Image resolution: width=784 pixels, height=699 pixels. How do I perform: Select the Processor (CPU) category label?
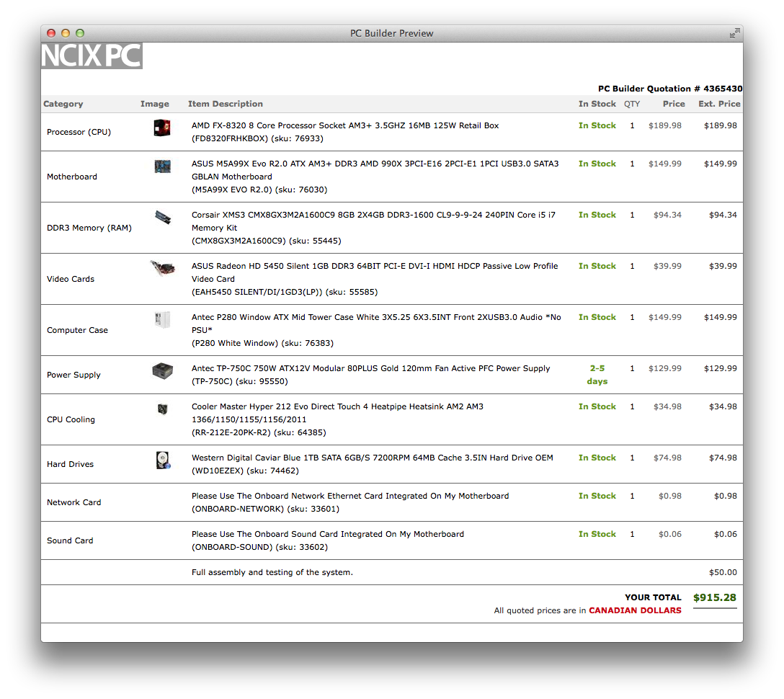[79, 132]
